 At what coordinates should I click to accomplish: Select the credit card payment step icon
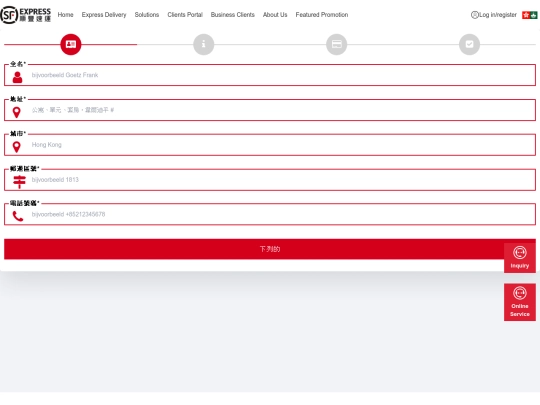[336, 44]
